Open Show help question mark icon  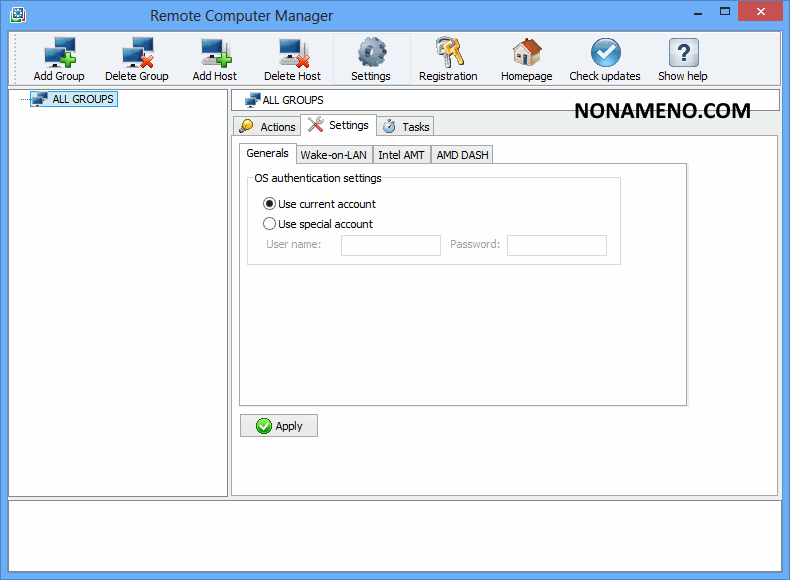tap(683, 52)
